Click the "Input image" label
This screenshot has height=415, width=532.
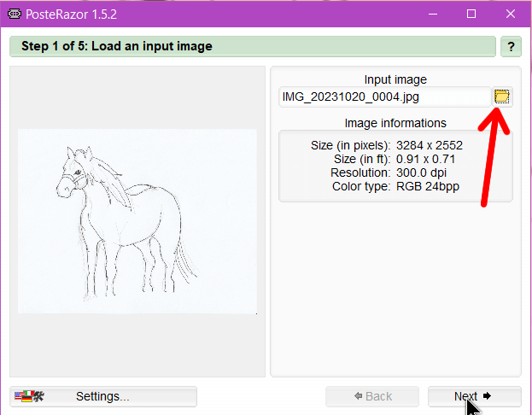(395, 79)
